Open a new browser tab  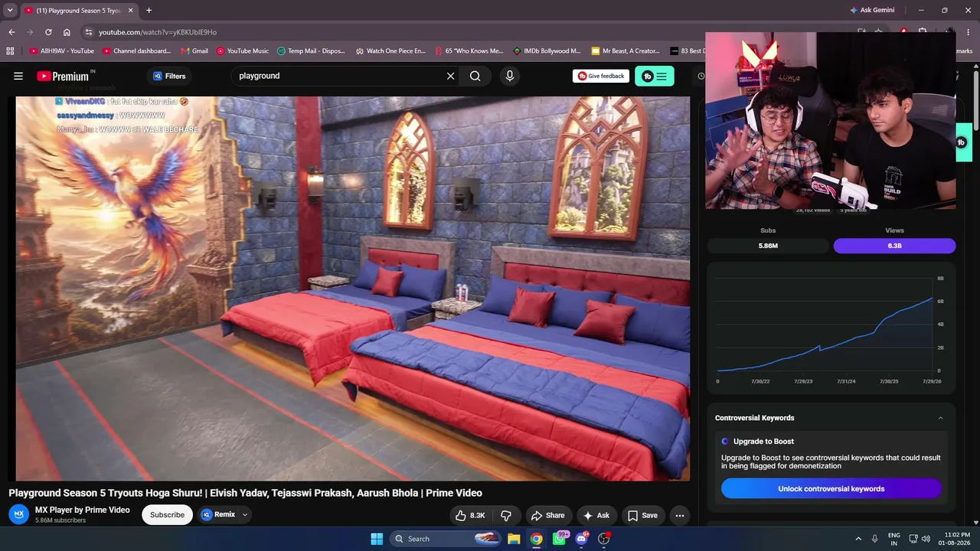tap(149, 11)
